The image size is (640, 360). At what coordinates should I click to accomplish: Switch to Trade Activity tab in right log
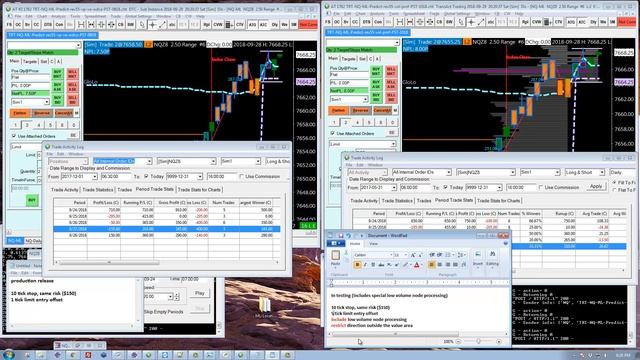point(364,200)
